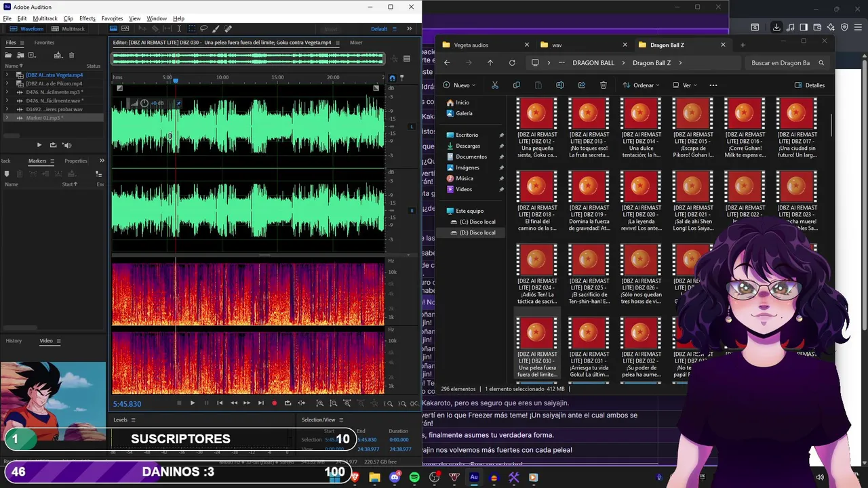Click Insert into Multitrack icon in Files panel
Screen dimensions: 868x488
pos(58,55)
